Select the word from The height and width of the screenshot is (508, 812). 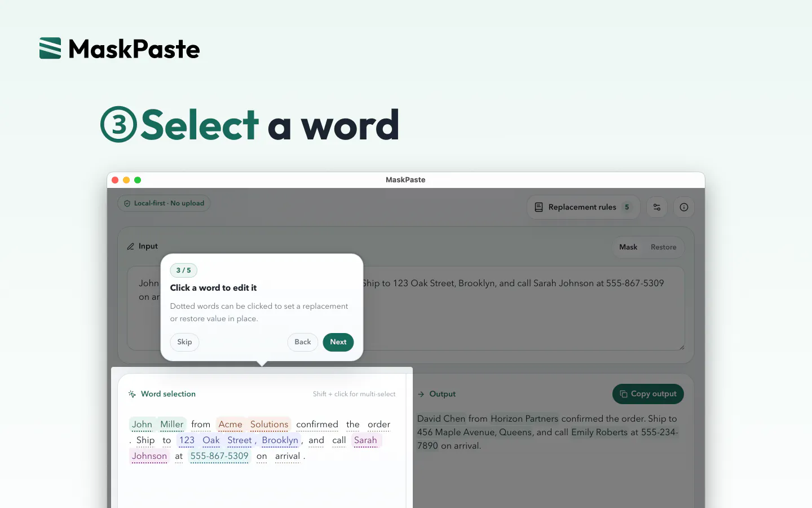201,424
